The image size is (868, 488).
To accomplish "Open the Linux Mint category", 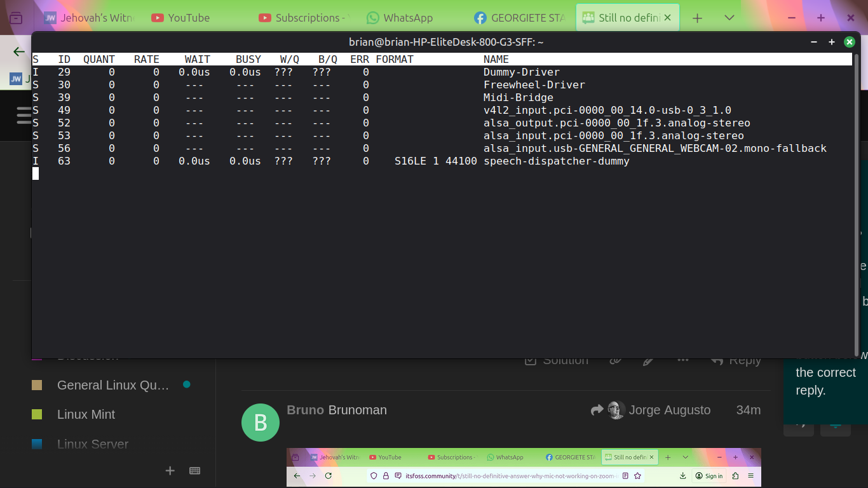I will [86, 414].
